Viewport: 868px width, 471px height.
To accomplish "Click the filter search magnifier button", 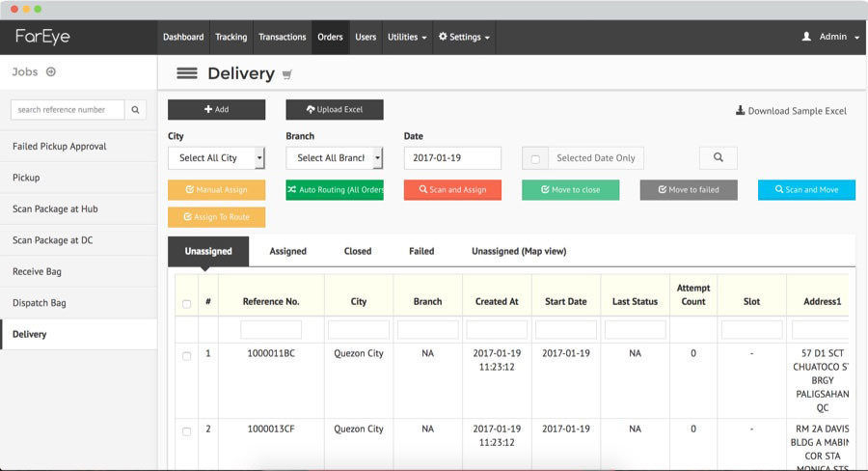I will pos(718,157).
